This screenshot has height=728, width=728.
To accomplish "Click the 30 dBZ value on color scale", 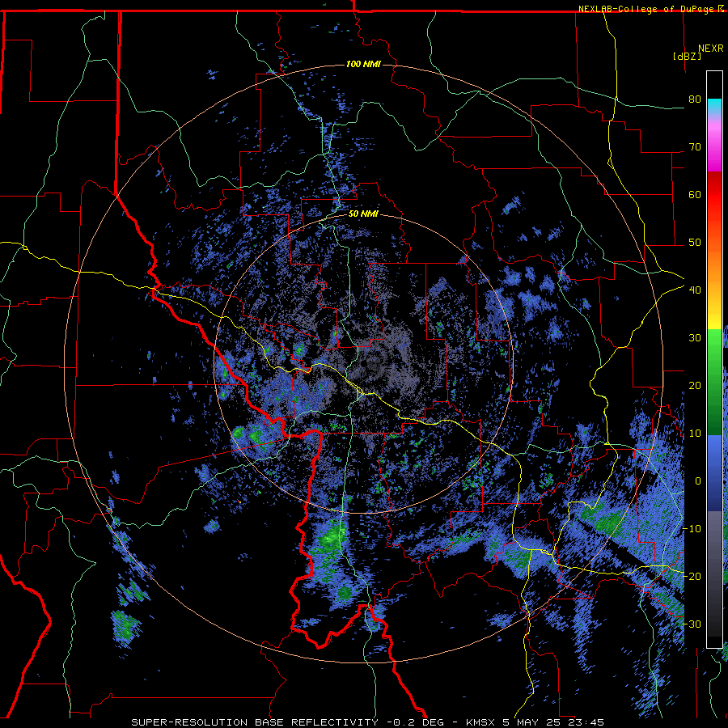I will (695, 338).
